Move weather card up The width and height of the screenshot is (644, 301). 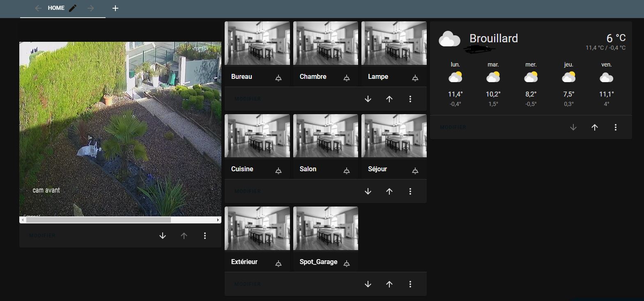click(x=595, y=127)
